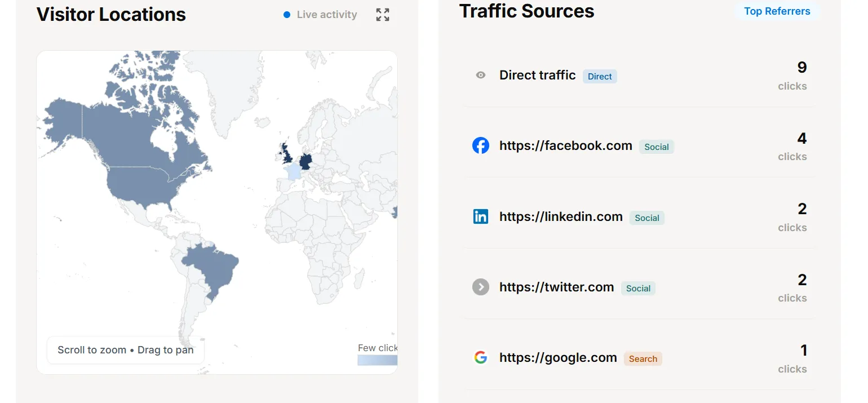This screenshot has height=403, width=868.
Task: Click the Social badge next to linkedin.com
Action: click(x=647, y=218)
